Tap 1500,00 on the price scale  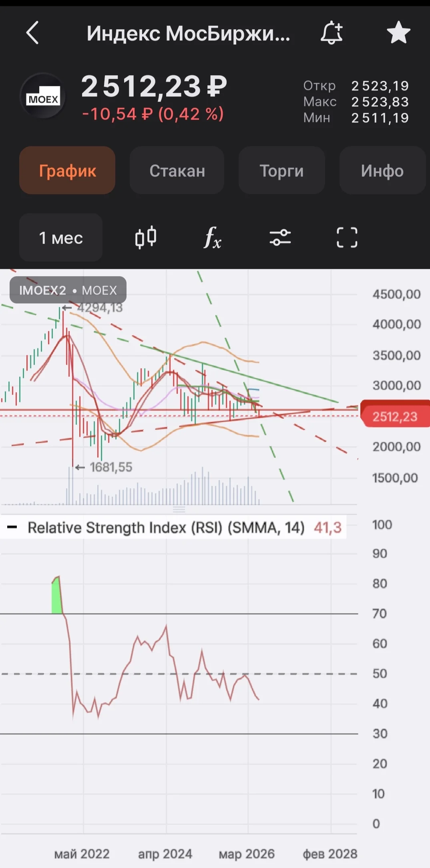coord(395,477)
